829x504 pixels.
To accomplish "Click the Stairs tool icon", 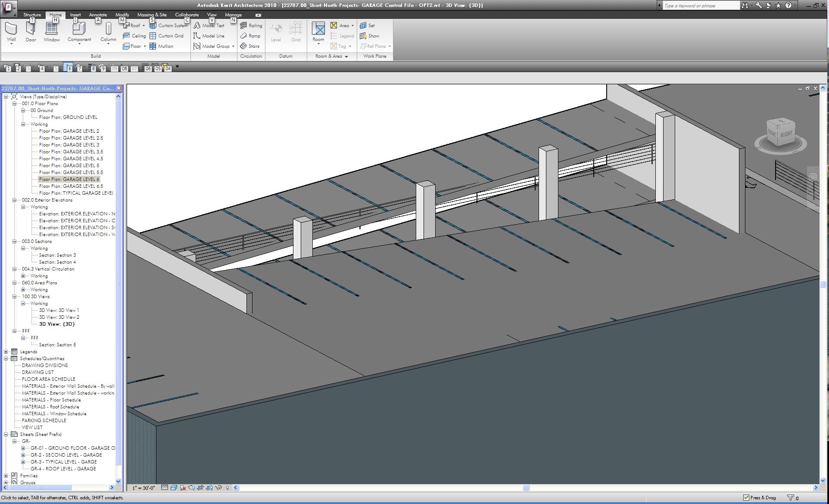I will point(244,46).
